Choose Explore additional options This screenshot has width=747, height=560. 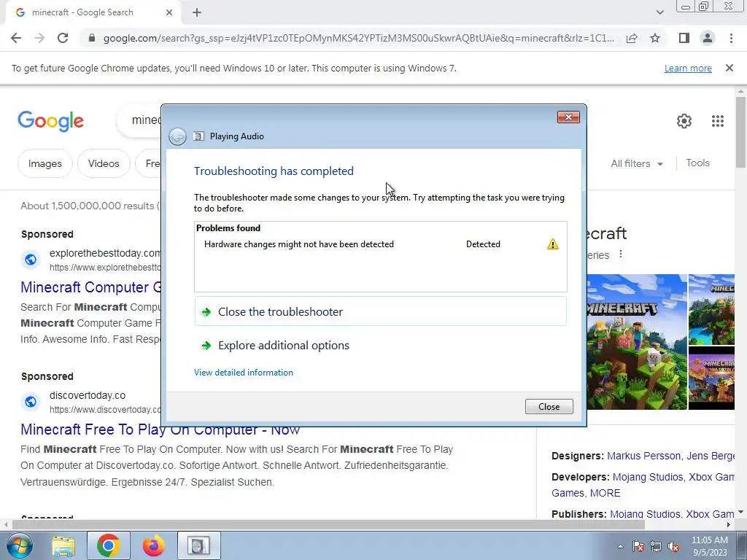click(x=284, y=345)
